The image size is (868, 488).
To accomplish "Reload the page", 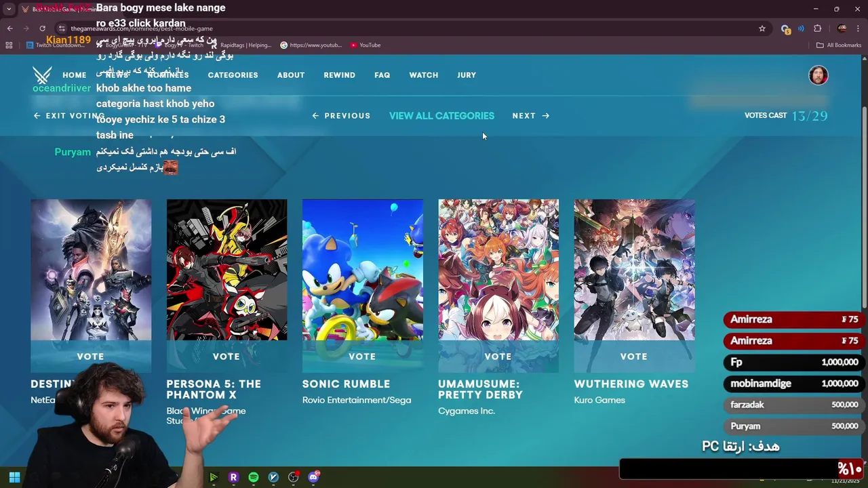I will tap(42, 28).
